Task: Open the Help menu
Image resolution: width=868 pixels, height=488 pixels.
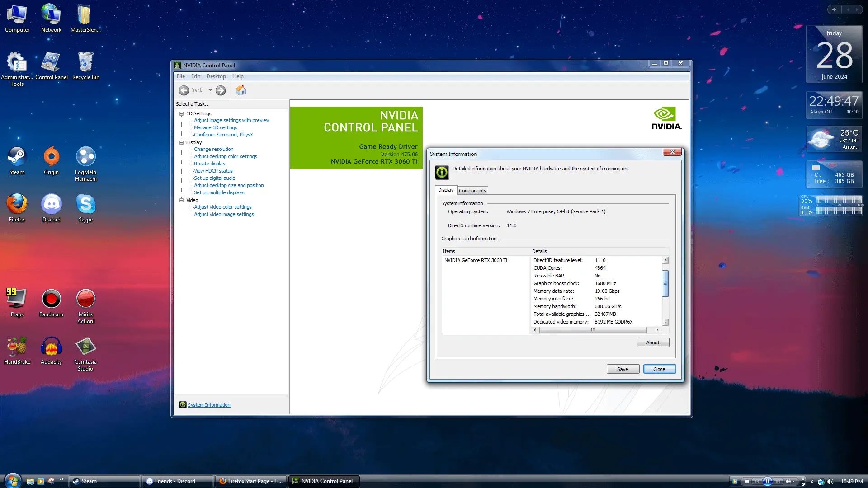Action: [238, 76]
